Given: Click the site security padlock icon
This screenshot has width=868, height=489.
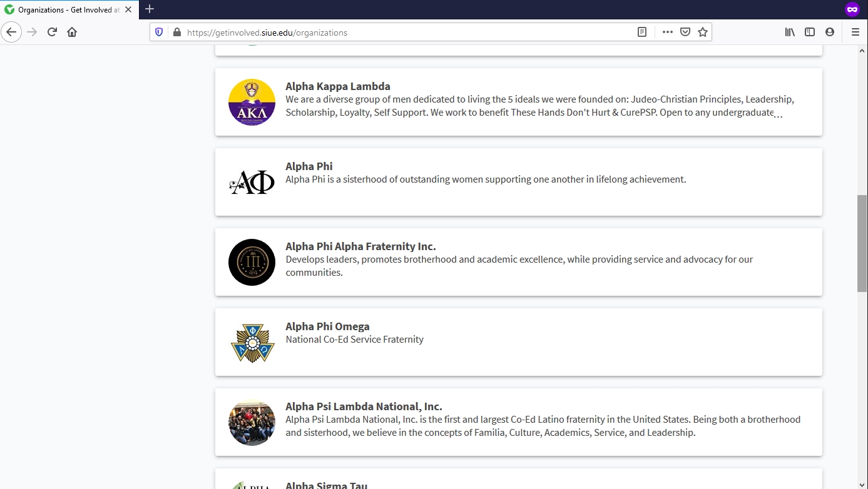Looking at the screenshot, I should tap(176, 33).
